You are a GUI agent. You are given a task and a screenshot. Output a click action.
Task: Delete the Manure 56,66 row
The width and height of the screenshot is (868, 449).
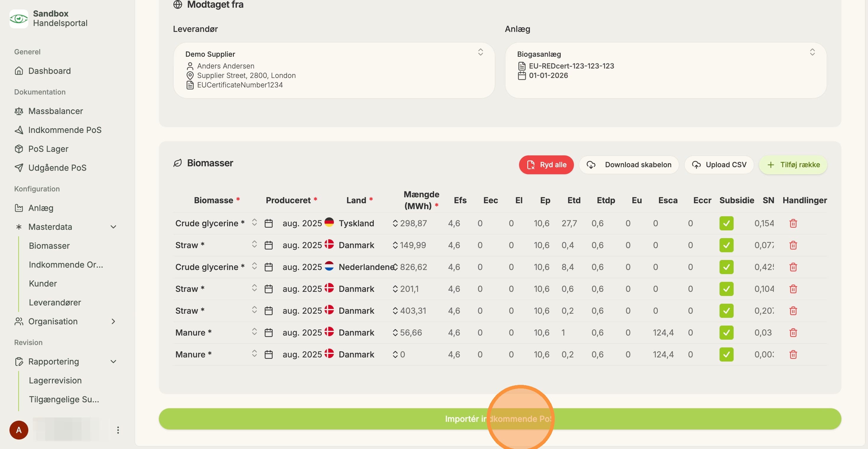click(793, 333)
